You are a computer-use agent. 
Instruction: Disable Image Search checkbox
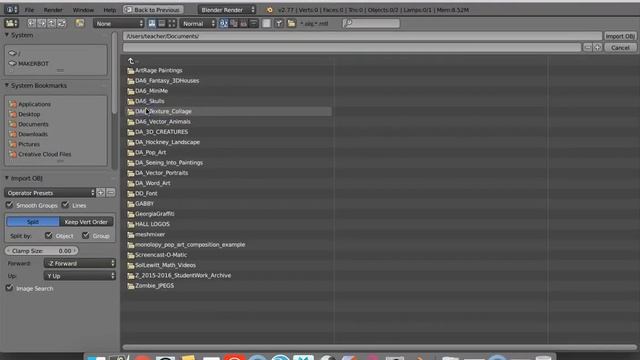(x=9, y=288)
